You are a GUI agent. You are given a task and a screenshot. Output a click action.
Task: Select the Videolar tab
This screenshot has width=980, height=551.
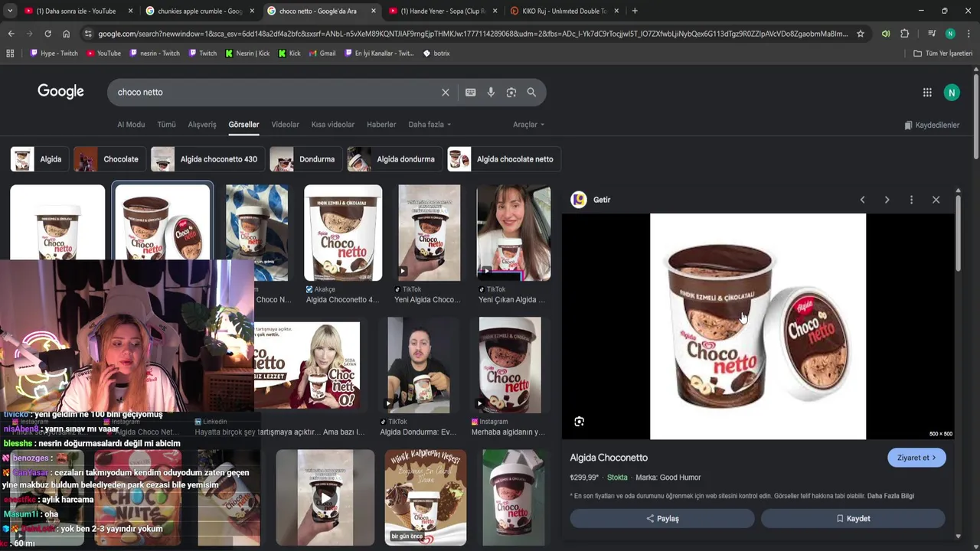tap(285, 125)
